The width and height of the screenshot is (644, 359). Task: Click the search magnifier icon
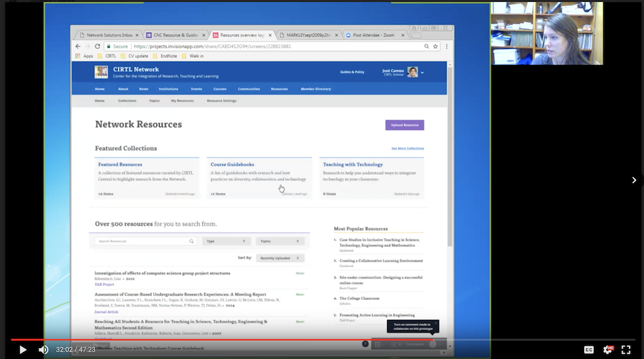point(191,241)
